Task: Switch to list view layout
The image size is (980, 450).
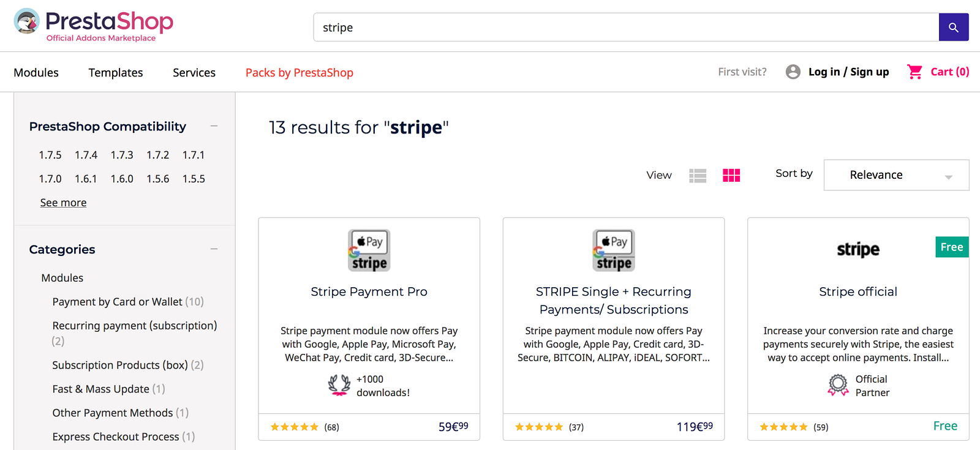Action: tap(698, 176)
